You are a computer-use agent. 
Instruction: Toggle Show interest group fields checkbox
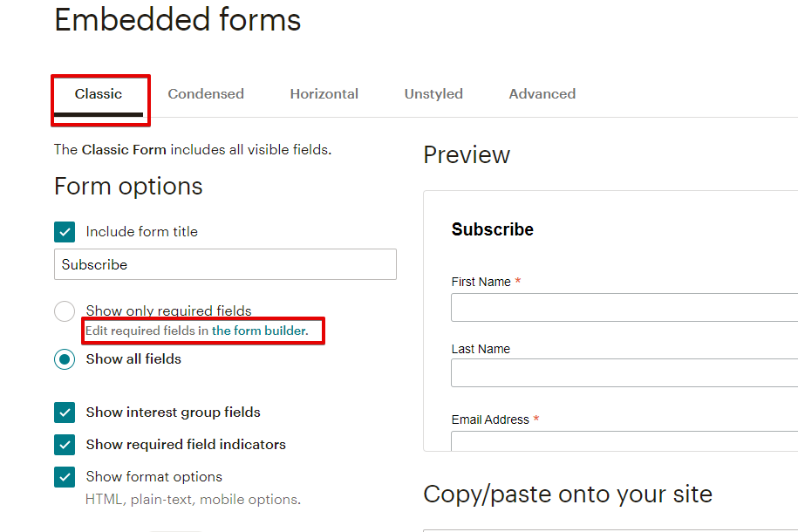click(65, 413)
